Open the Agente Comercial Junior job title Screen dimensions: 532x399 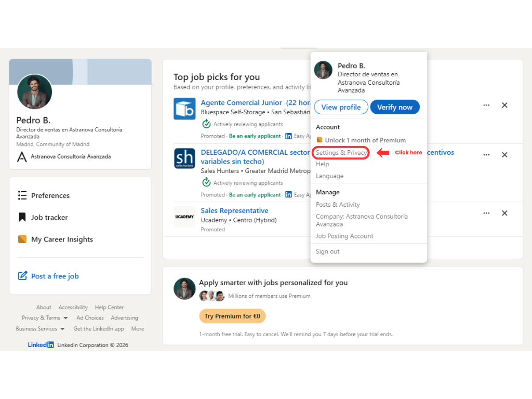click(255, 102)
